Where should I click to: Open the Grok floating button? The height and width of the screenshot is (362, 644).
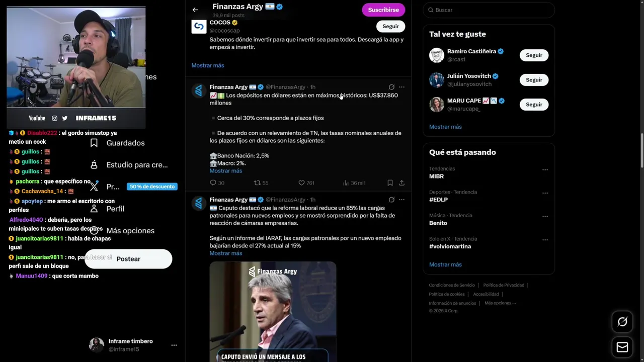tap(622, 322)
